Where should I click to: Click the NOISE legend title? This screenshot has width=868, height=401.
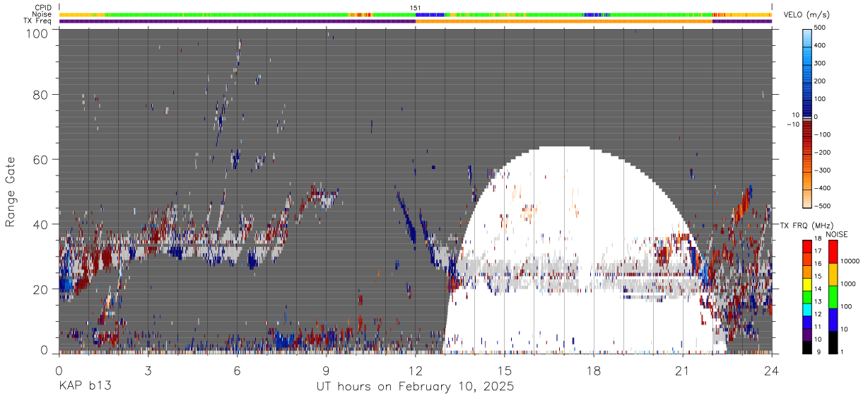[x=837, y=234]
